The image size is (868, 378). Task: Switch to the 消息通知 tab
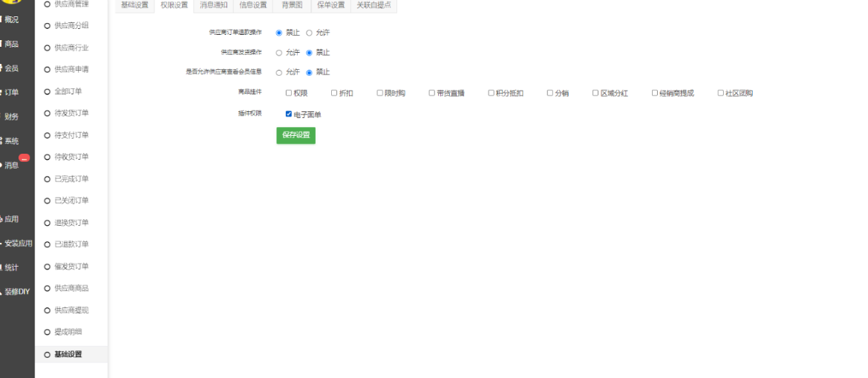[x=214, y=5]
